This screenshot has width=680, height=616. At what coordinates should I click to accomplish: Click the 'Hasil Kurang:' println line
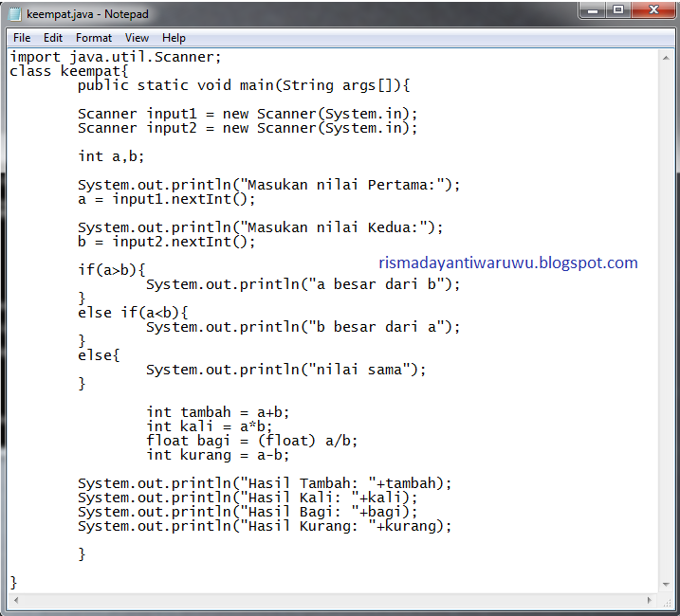(x=265, y=526)
